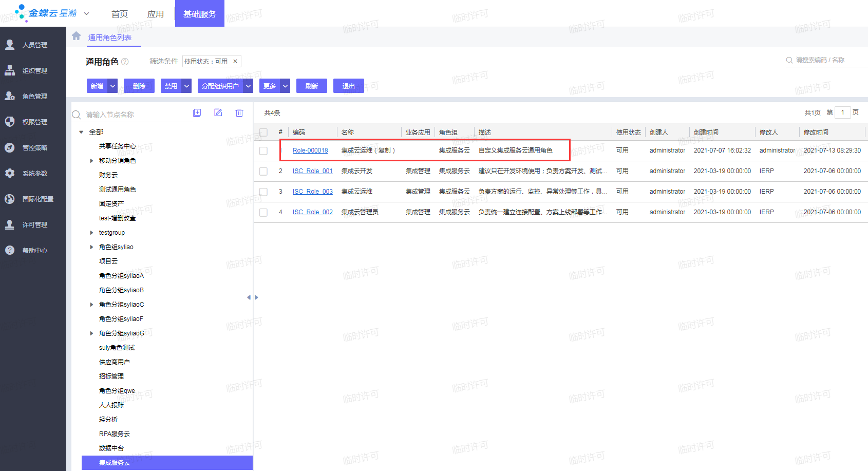Select the 共享任务中心 tree node
The image size is (868, 471).
(118, 146)
